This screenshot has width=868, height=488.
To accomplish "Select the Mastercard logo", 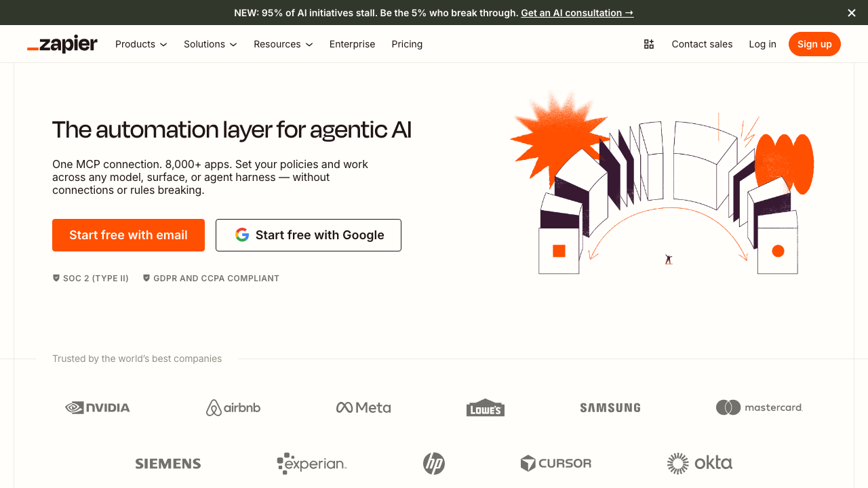I will click(759, 407).
